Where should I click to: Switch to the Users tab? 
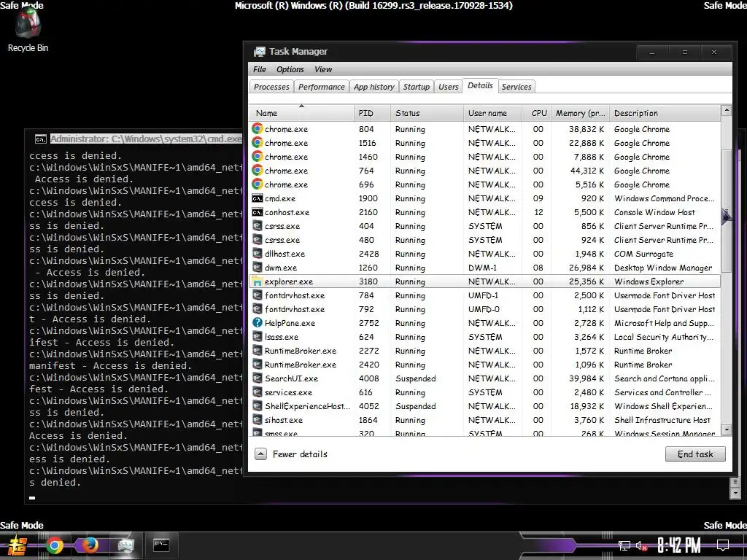pyautogui.click(x=449, y=87)
